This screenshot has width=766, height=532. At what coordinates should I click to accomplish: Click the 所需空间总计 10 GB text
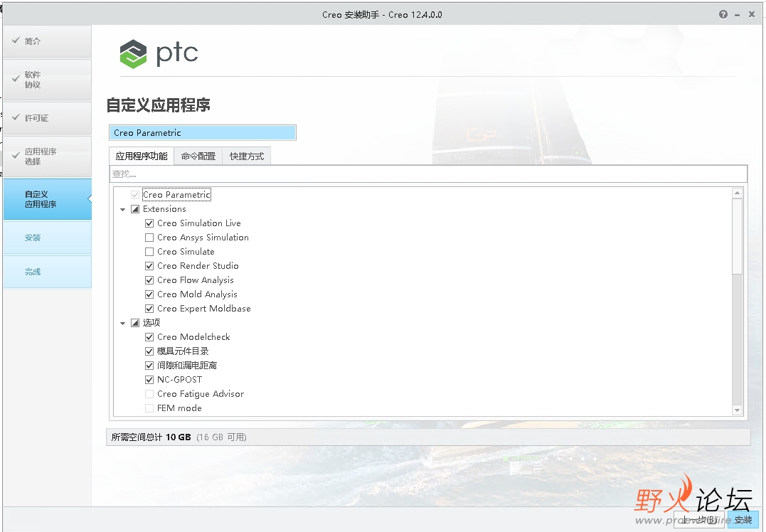(151, 437)
